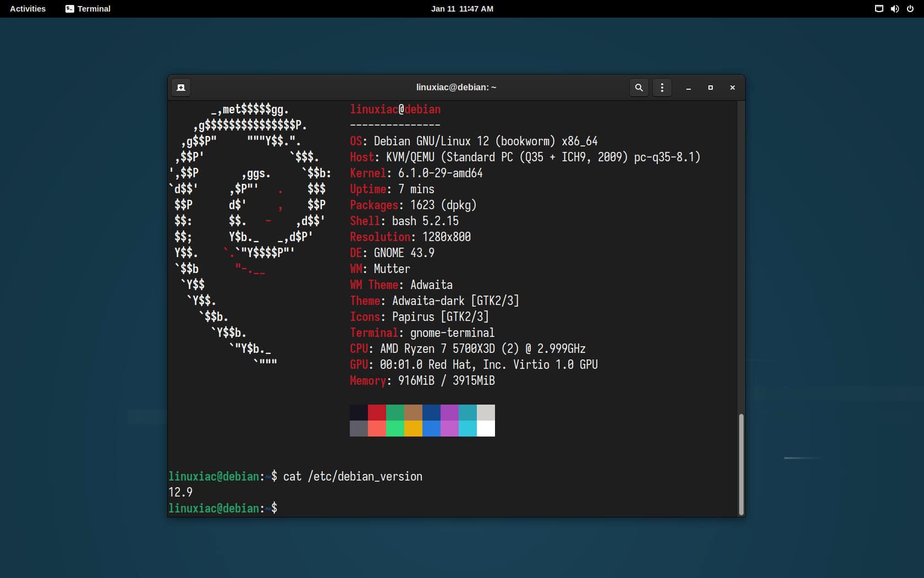Restore the Terminal window size
Image resolution: width=924 pixels, height=578 pixels.
click(710, 88)
